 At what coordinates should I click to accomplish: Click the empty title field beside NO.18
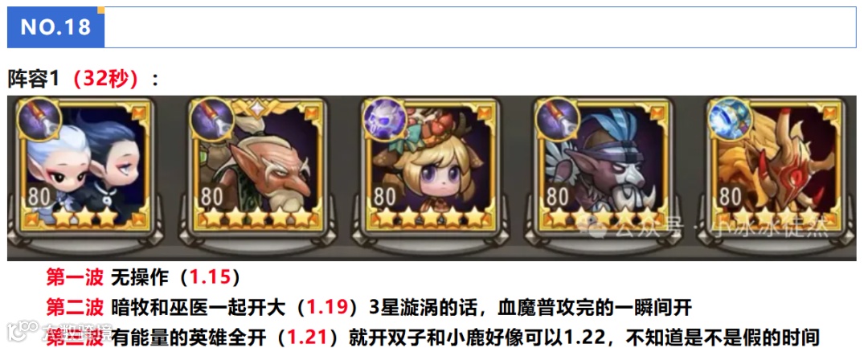click(480, 27)
